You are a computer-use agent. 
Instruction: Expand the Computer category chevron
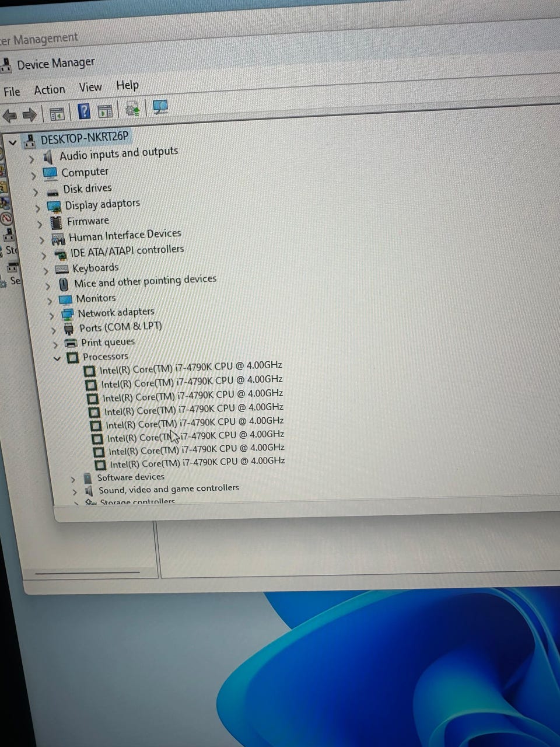coord(34,175)
